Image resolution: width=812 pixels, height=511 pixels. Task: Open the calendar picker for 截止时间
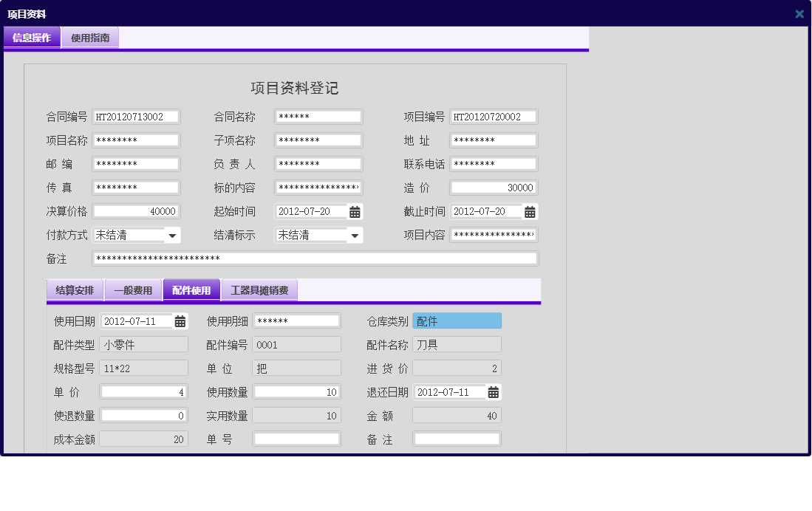point(529,211)
